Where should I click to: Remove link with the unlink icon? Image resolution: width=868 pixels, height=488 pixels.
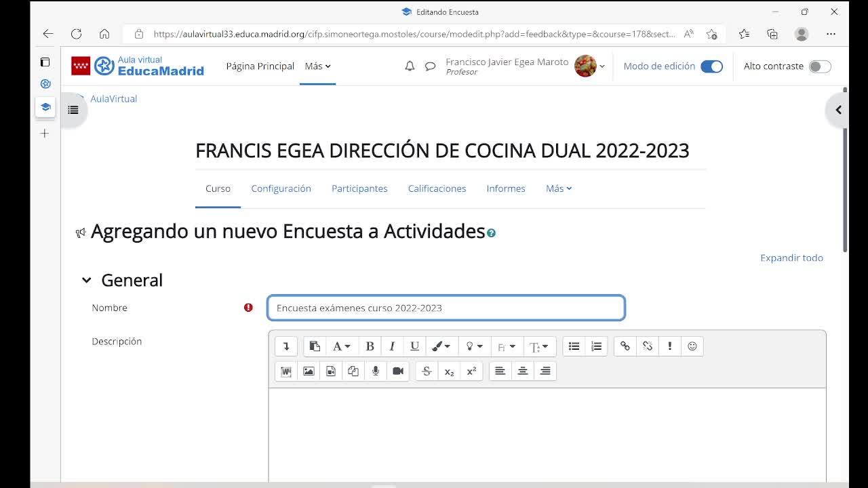coord(647,346)
